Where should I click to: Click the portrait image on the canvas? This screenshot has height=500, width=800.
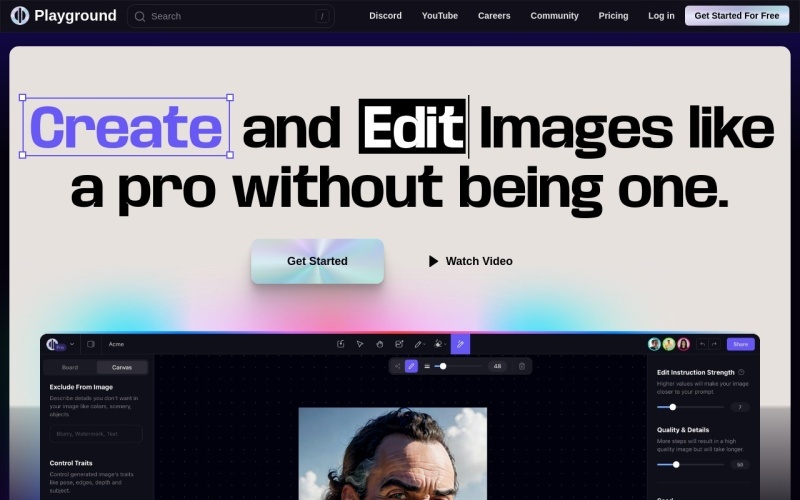[x=392, y=454]
